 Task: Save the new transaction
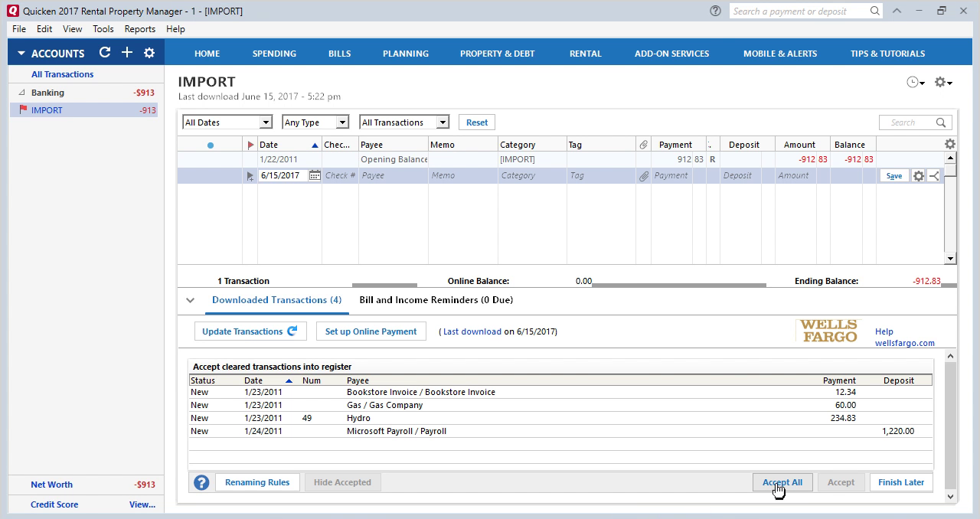tap(894, 175)
